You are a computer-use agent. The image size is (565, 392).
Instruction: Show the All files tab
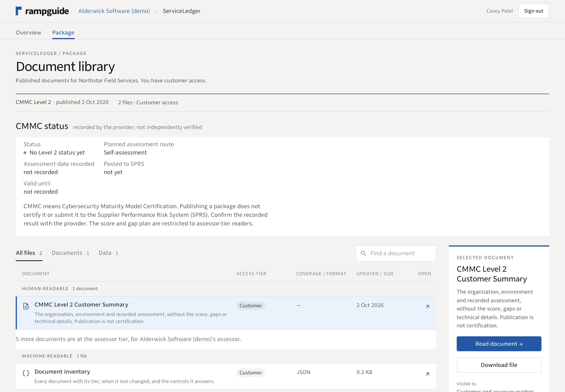click(29, 253)
